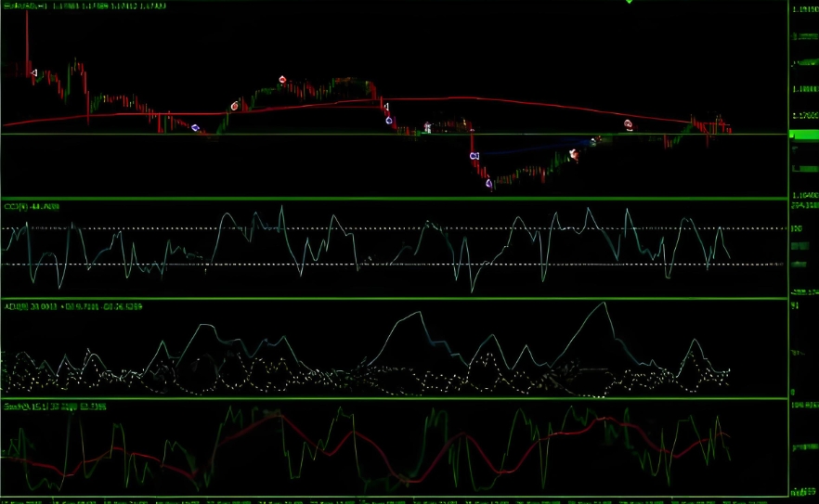Viewport: 819px width, 504px height.
Task: Click the green chart shift triangle at top
Action: (629, 3)
